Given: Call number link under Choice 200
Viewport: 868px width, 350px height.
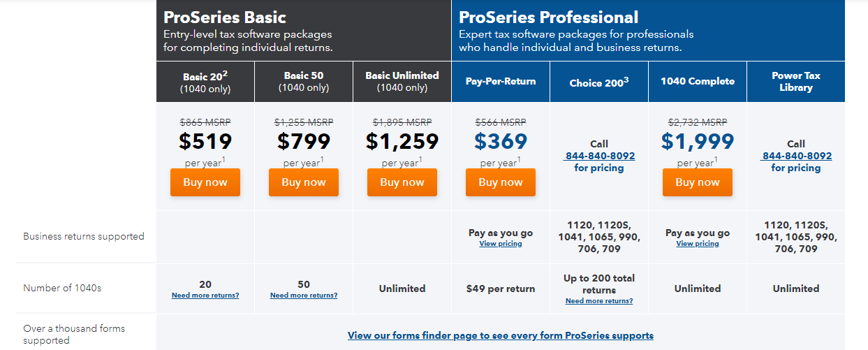Looking at the screenshot, I should coord(599,156).
